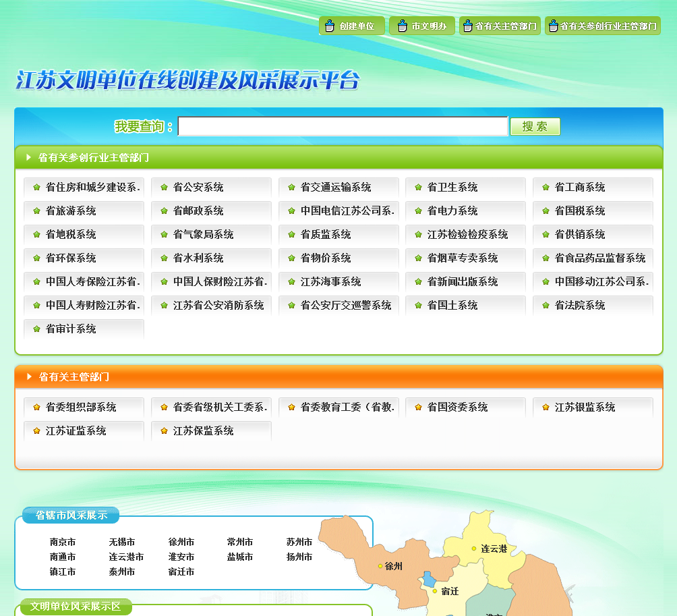Collapse the green 省有关参创行业主管部门 section arrow
The height and width of the screenshot is (616, 677).
[x=29, y=157]
